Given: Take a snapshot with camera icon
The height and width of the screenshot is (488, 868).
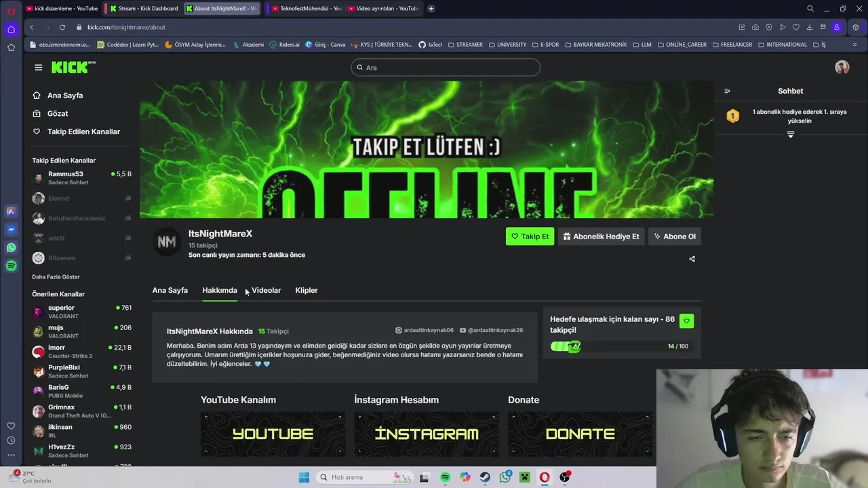Looking at the screenshot, I should 755,27.
